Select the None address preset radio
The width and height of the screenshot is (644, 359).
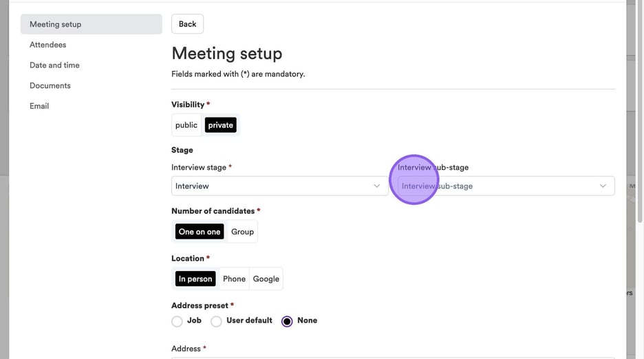tap(287, 321)
